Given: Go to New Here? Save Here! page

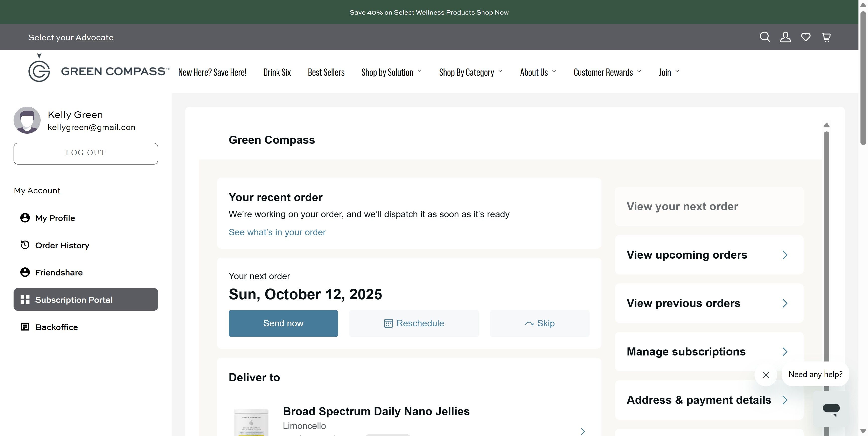Looking at the screenshot, I should [x=212, y=72].
